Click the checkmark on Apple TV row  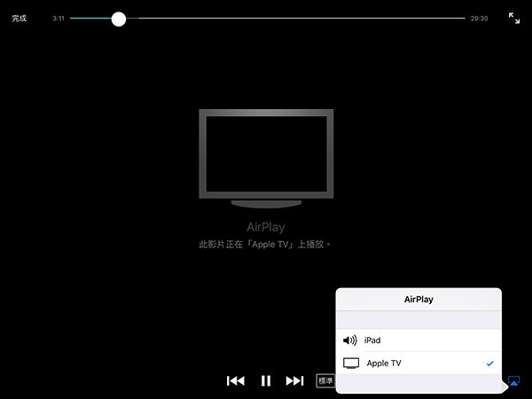click(489, 364)
